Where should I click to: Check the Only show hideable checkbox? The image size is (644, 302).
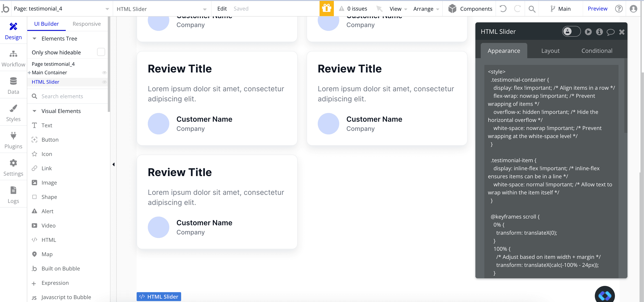[x=101, y=52]
